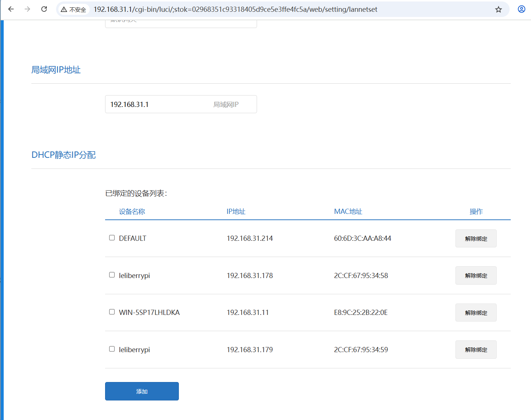Click IP address 192.168.31.178
Screen dimensions: 531x420
250,276
